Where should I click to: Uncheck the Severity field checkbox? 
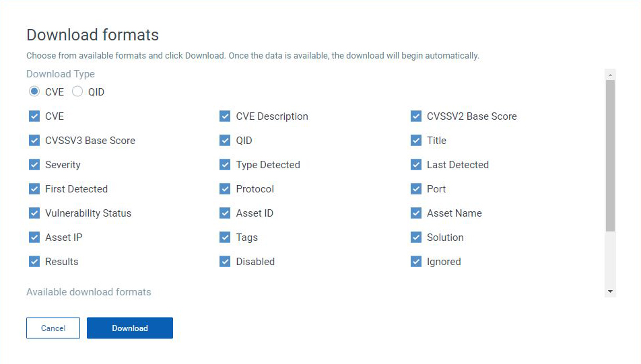tap(34, 165)
